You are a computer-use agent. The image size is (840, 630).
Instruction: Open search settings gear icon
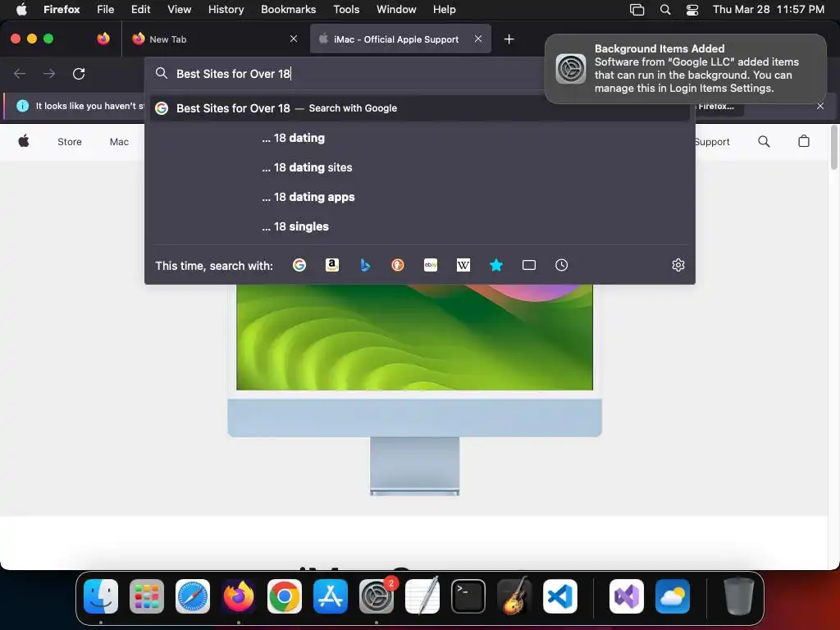[678, 265]
